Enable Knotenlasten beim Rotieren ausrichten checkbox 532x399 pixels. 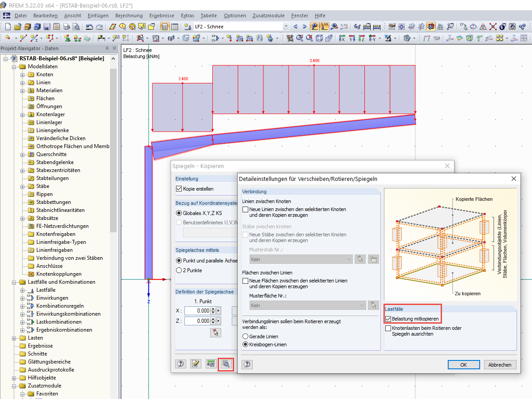click(x=388, y=329)
